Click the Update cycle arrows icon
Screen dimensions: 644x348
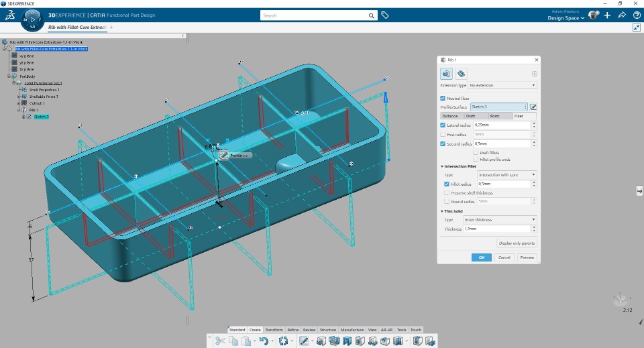[283, 341]
